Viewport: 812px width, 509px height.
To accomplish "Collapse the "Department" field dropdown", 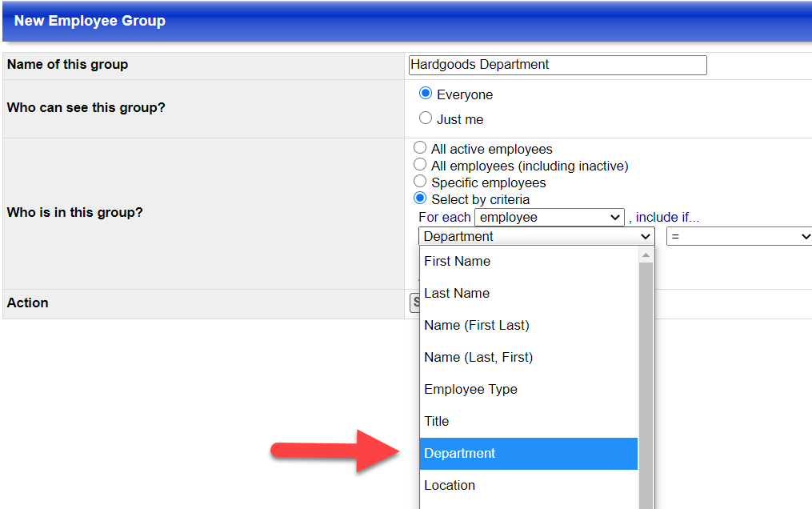I will [x=536, y=236].
